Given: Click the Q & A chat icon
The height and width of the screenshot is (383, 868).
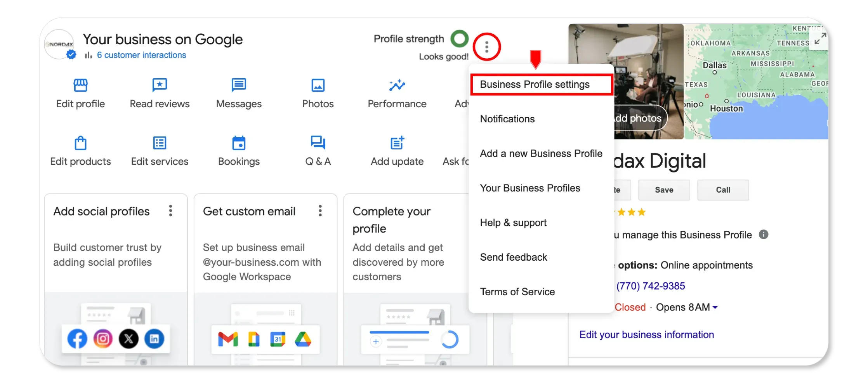Looking at the screenshot, I should point(318,143).
